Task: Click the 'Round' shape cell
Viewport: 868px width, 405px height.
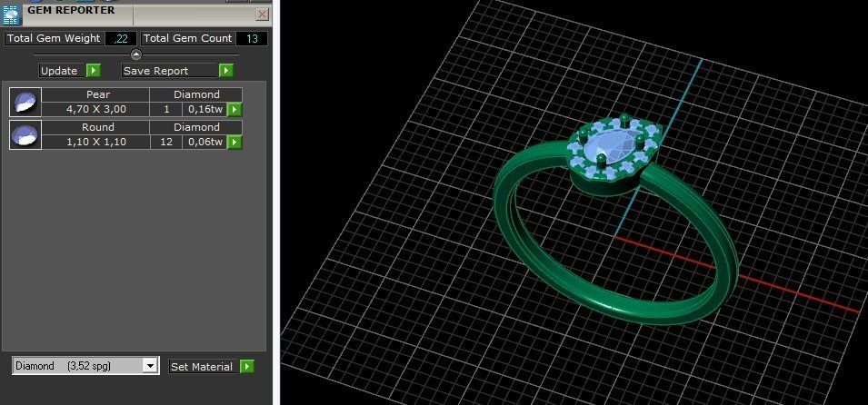Action: pyautogui.click(x=95, y=127)
